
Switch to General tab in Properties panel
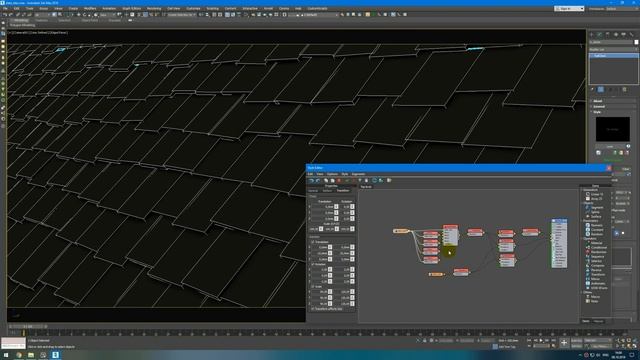pos(313,191)
